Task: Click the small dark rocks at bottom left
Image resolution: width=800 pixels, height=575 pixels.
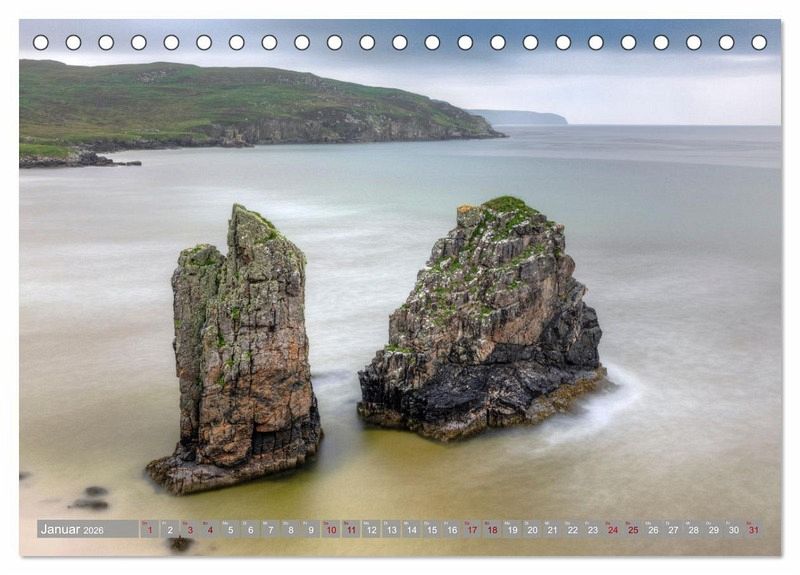Action: point(90,498)
